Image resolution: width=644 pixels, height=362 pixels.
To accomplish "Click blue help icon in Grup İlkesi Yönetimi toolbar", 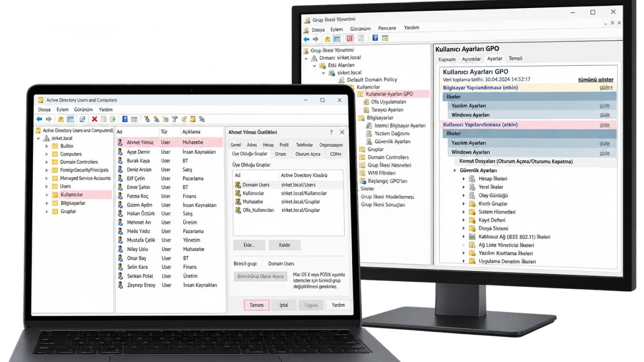I will coord(375,38).
